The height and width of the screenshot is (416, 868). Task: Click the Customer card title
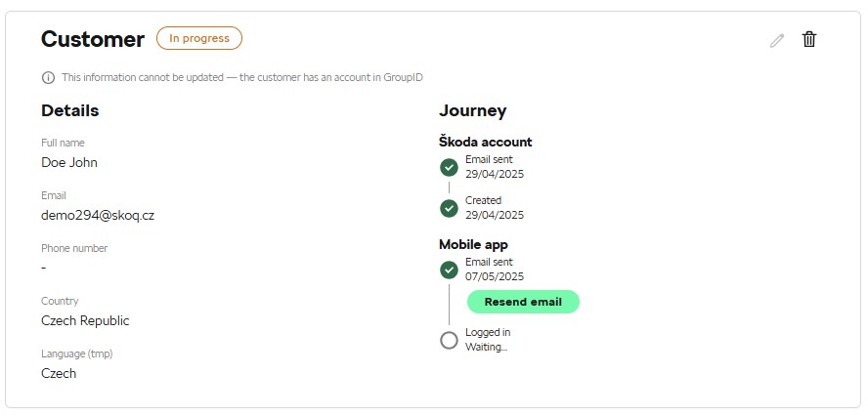click(93, 39)
